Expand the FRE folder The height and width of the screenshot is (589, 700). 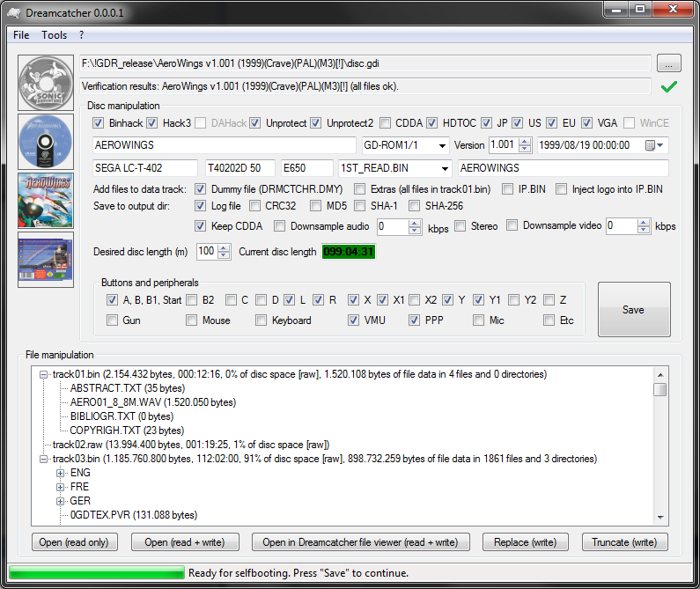point(60,487)
